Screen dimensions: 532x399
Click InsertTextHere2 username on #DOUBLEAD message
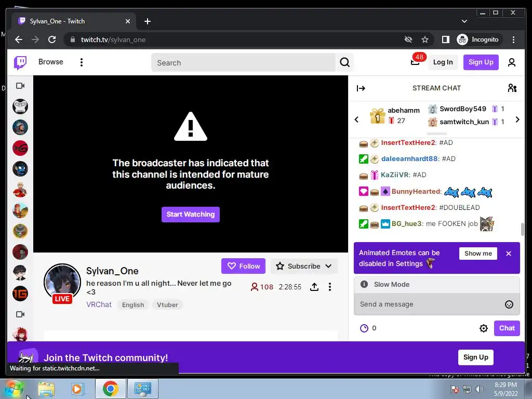pyautogui.click(x=408, y=207)
